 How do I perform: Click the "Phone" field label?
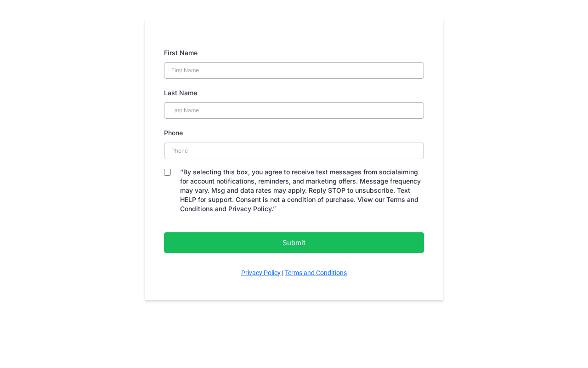tap(173, 133)
